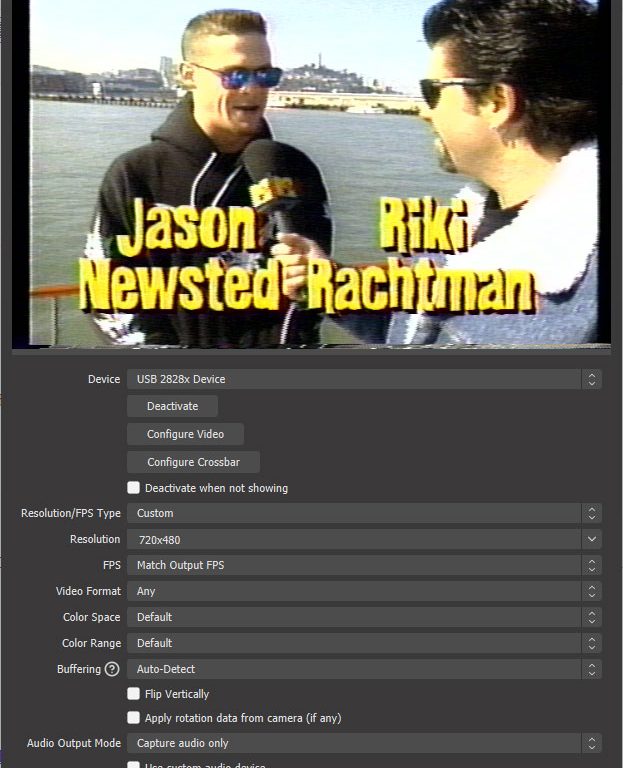Click the chevron arrow on the Resolution field
Image resolution: width=623 pixels, height=768 pixels.
(592, 539)
